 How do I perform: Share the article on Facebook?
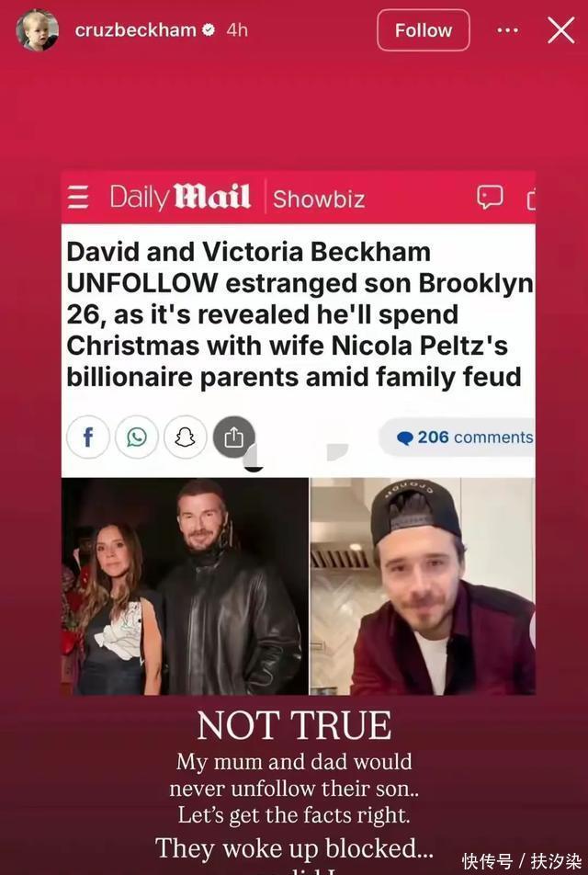point(87,437)
